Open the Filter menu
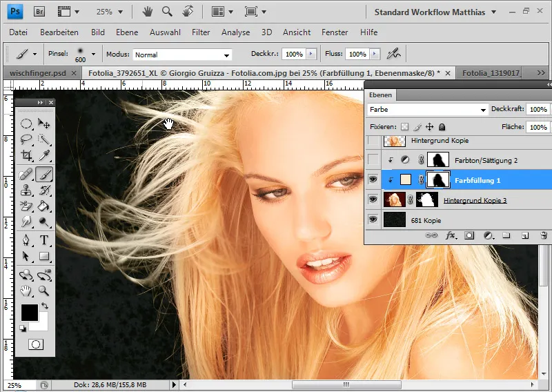The image size is (552, 392). click(x=201, y=32)
